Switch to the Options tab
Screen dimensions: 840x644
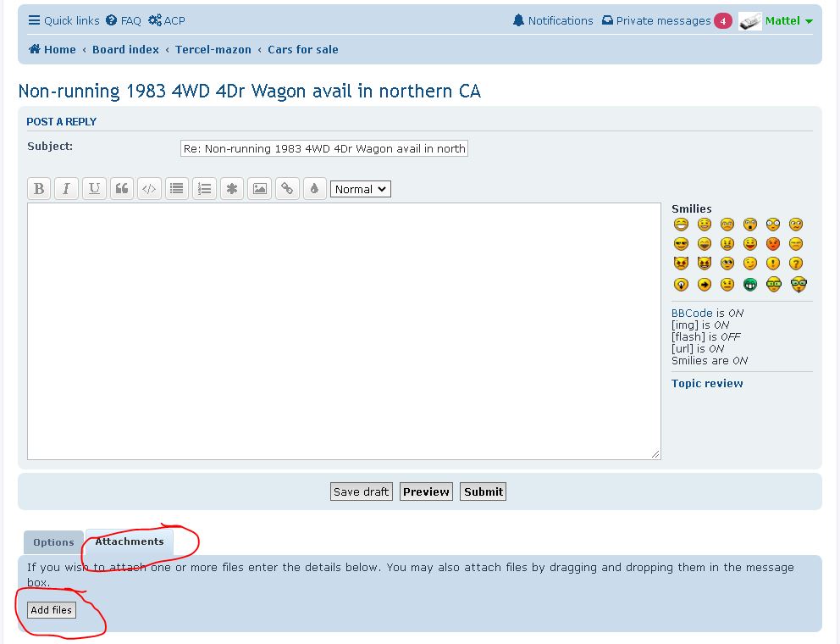[x=53, y=542]
